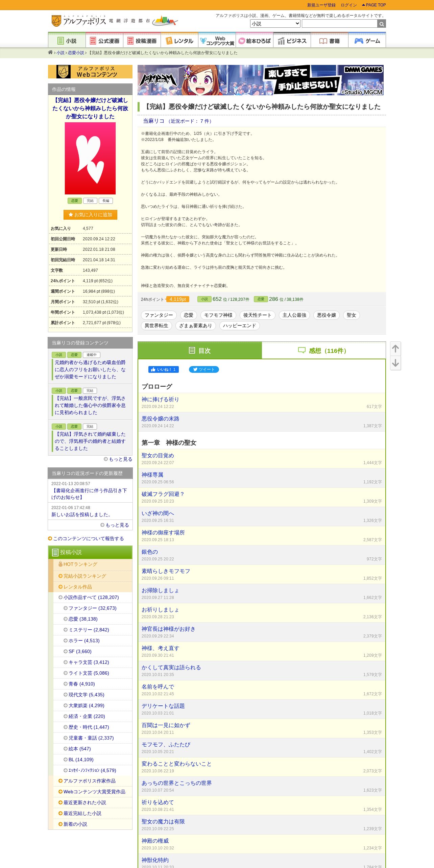
Task: Click もっと見る under registered contents
Action: coord(118,459)
